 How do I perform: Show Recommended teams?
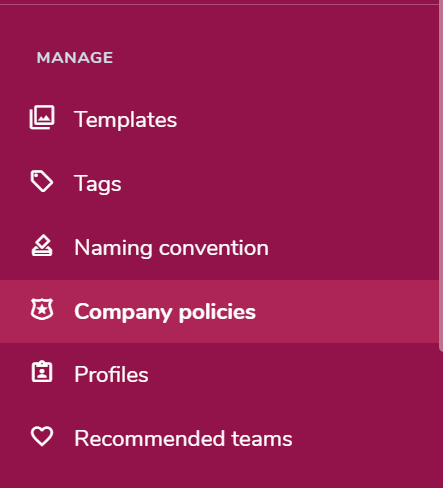pyautogui.click(x=219, y=438)
